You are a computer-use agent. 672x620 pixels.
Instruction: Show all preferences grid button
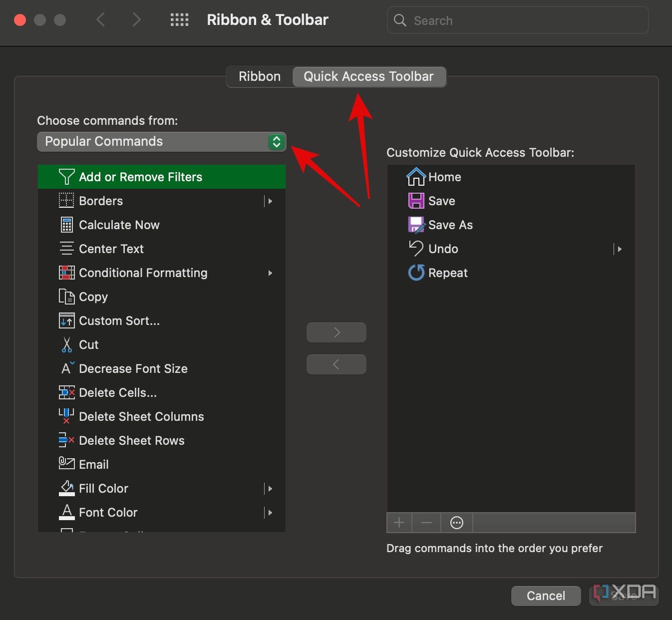[180, 20]
